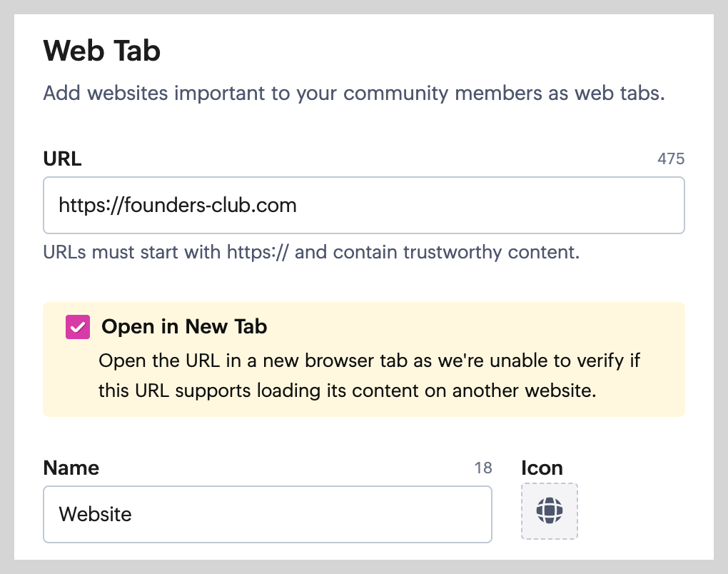This screenshot has width=728, height=574.
Task: Click the Icon label above the picker
Action: pyautogui.click(x=542, y=468)
